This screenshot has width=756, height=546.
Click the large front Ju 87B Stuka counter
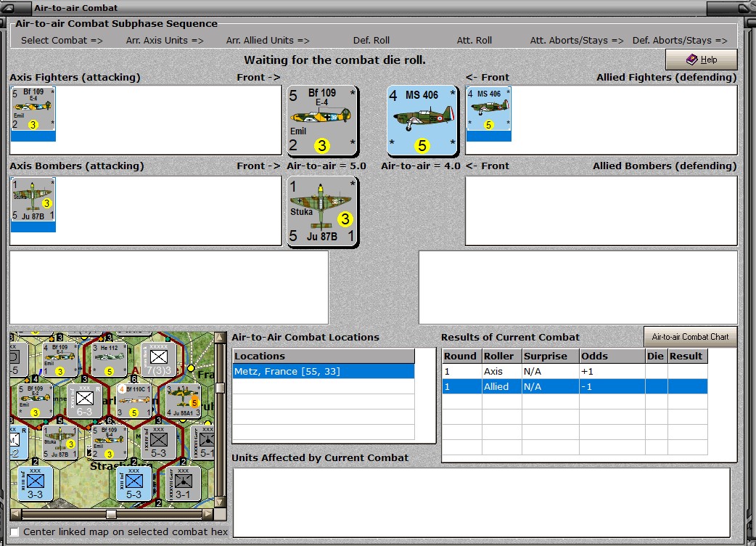[323, 211]
